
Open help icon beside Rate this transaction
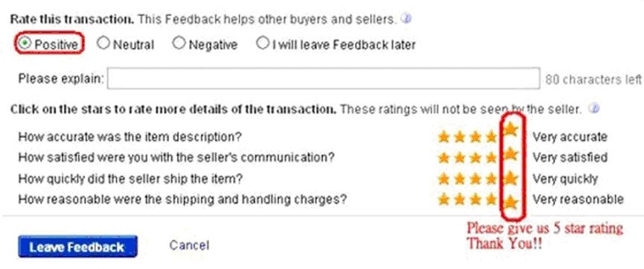(x=406, y=19)
